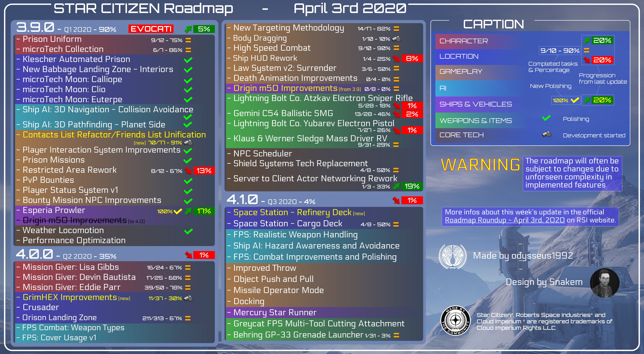Click the LOCATION color legend bar

tap(480, 57)
